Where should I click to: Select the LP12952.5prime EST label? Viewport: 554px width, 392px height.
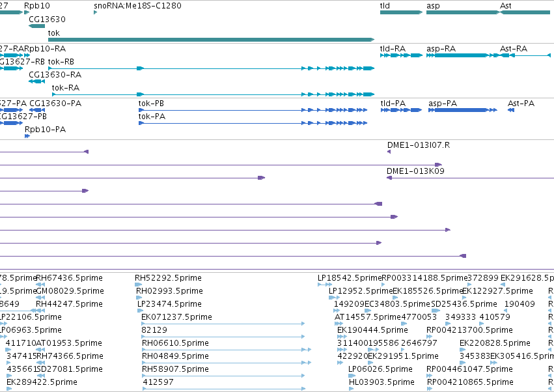pos(361,291)
